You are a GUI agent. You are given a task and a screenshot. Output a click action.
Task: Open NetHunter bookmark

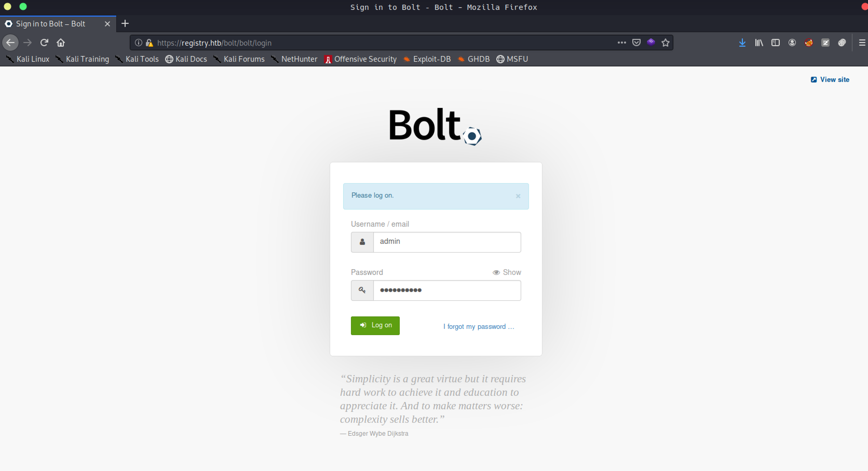(x=294, y=59)
